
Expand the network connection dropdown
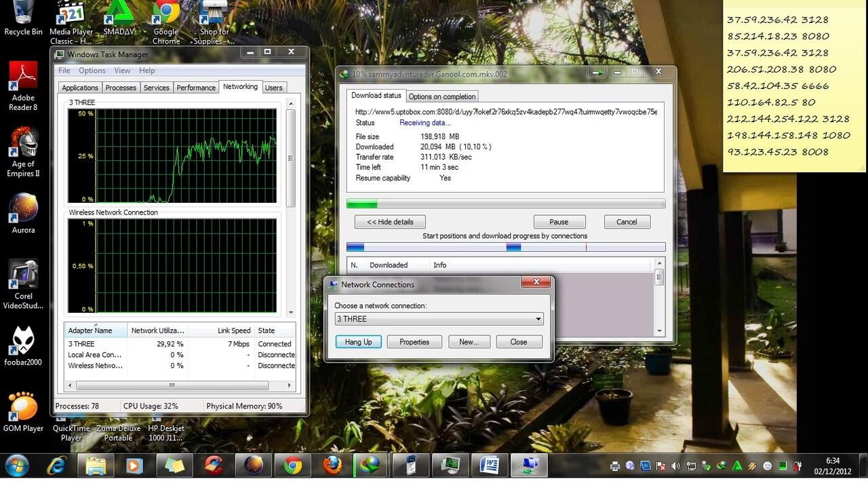(538, 319)
